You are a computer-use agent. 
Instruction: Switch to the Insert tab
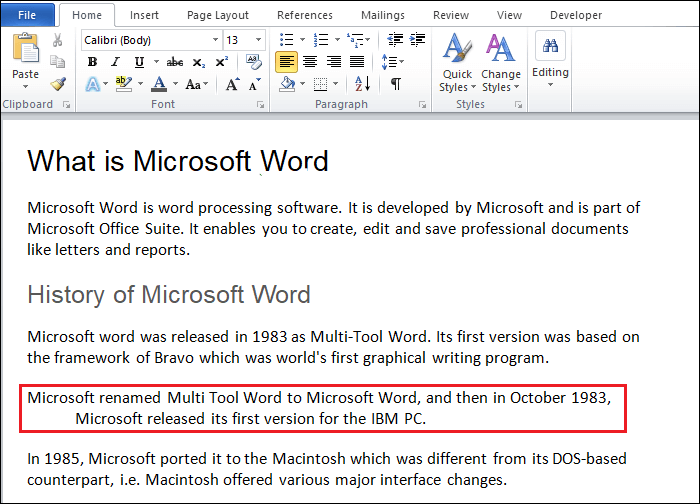pyautogui.click(x=144, y=15)
